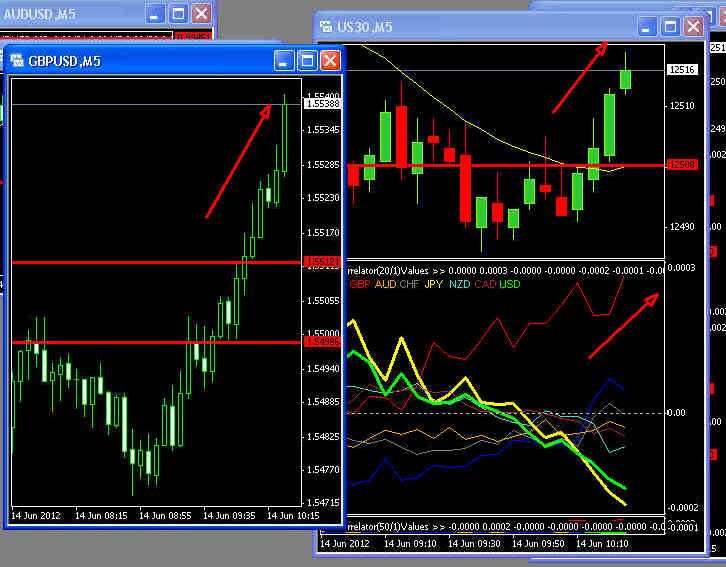Click the 1.55230 axis price in GBPUSD
This screenshot has height=567, width=726.
323,198
